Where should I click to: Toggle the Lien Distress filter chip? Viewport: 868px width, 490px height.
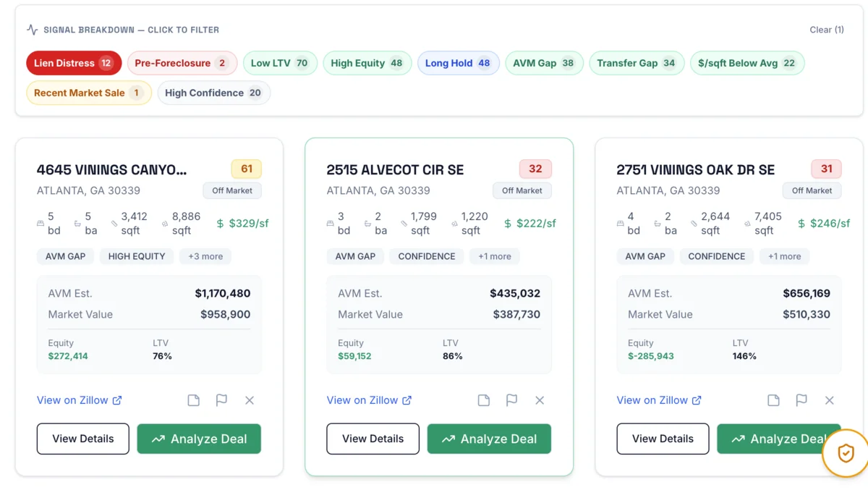click(x=74, y=63)
